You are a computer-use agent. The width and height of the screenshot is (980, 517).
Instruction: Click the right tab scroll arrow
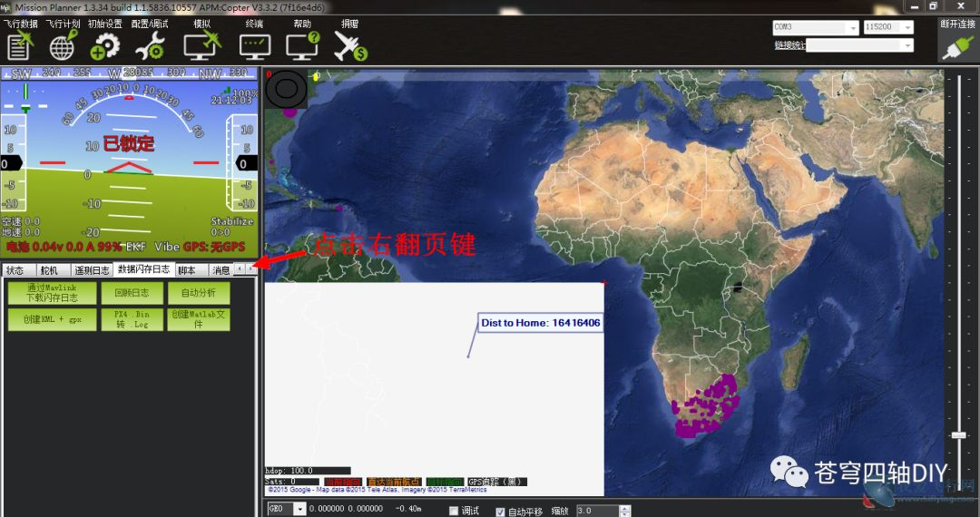pyautogui.click(x=251, y=268)
